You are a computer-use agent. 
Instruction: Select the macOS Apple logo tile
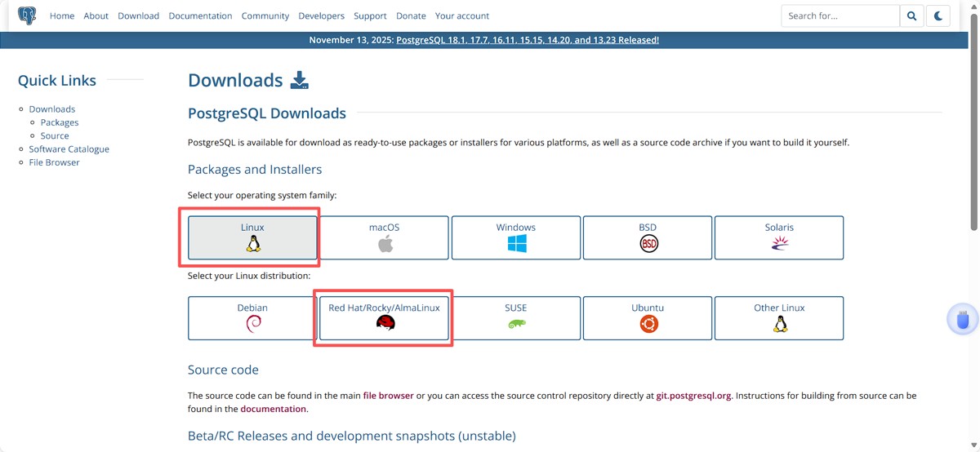[384, 237]
